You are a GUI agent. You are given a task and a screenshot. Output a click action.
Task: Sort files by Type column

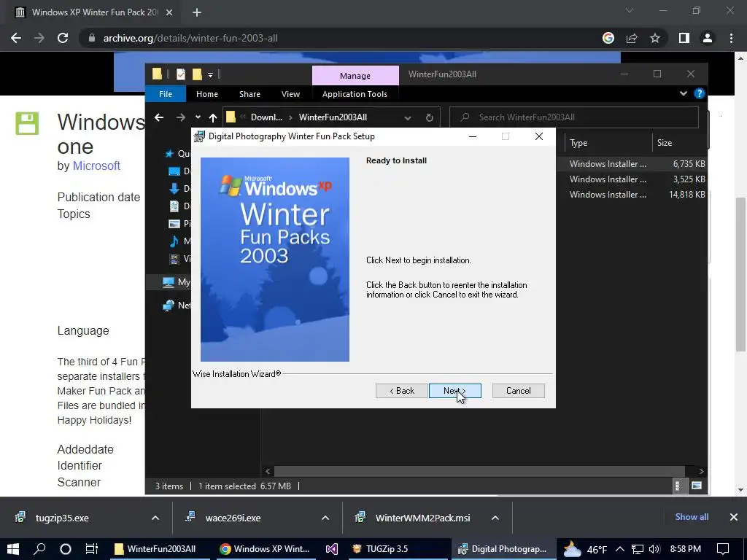[608, 143]
